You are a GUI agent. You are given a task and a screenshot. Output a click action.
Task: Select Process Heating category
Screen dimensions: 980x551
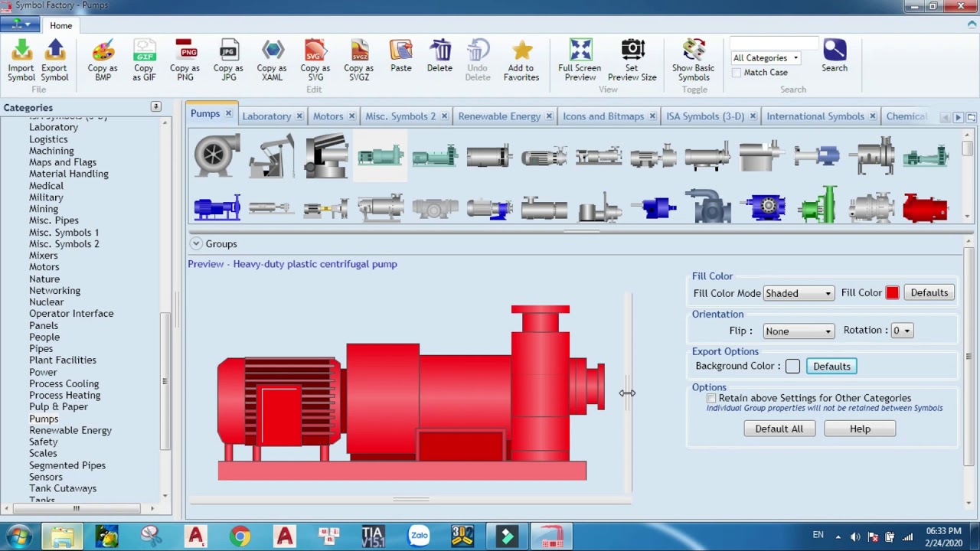[64, 395]
